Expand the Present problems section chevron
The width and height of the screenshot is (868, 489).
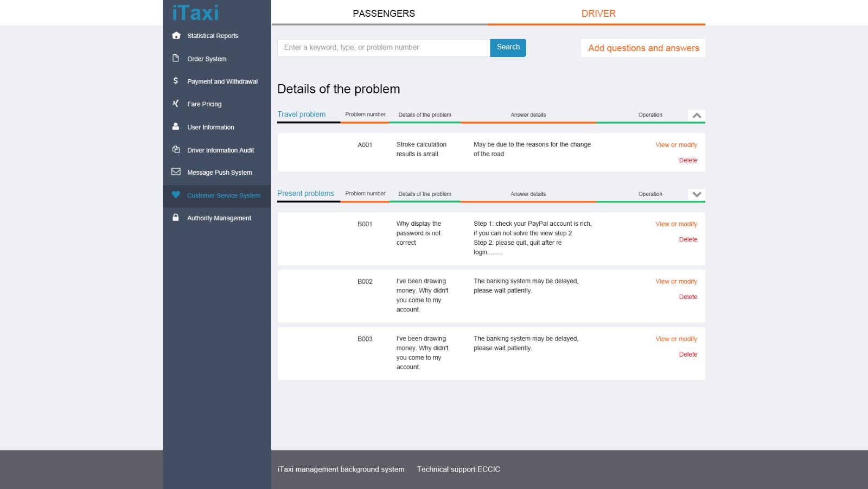697,194
